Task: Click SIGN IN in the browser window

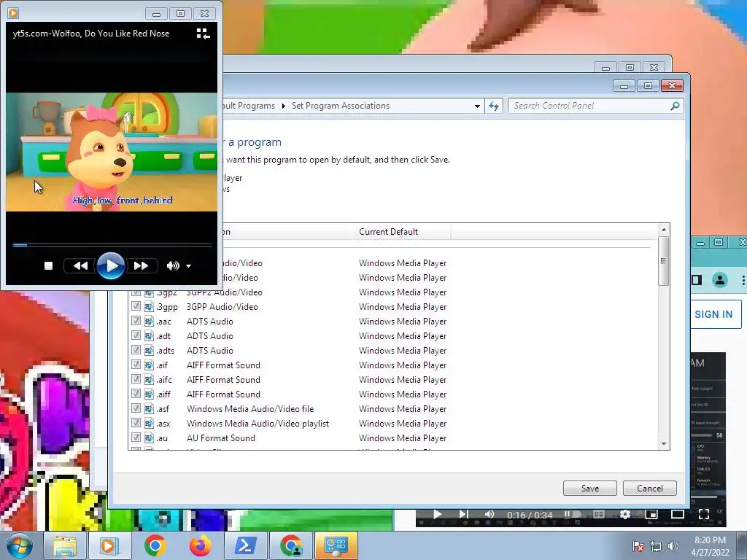Action: click(713, 314)
